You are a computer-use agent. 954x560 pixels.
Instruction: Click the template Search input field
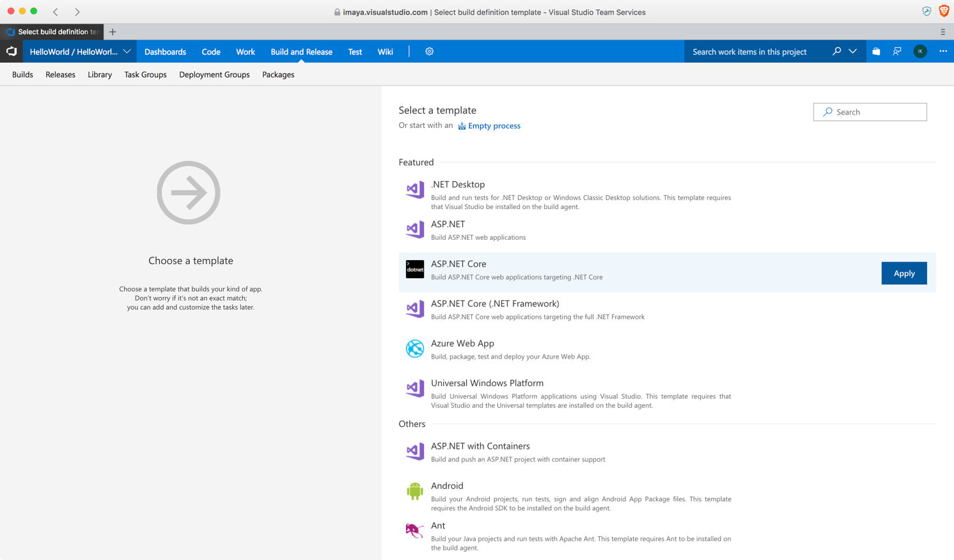[870, 112]
